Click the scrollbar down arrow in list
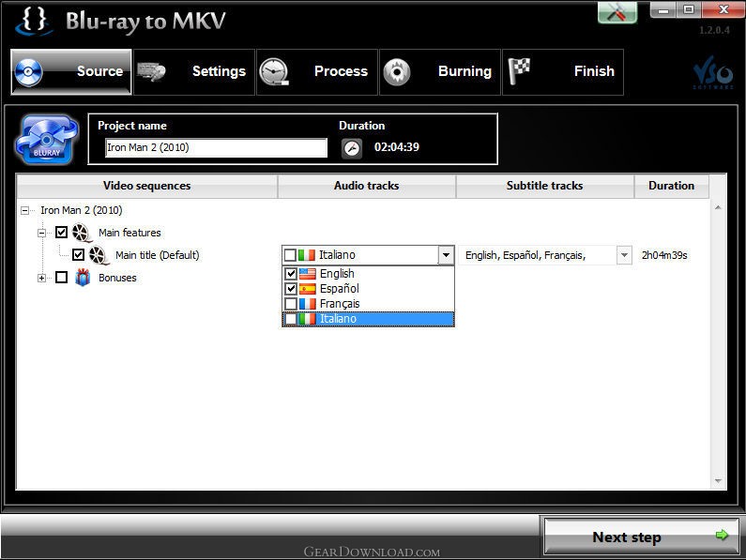 click(x=718, y=481)
